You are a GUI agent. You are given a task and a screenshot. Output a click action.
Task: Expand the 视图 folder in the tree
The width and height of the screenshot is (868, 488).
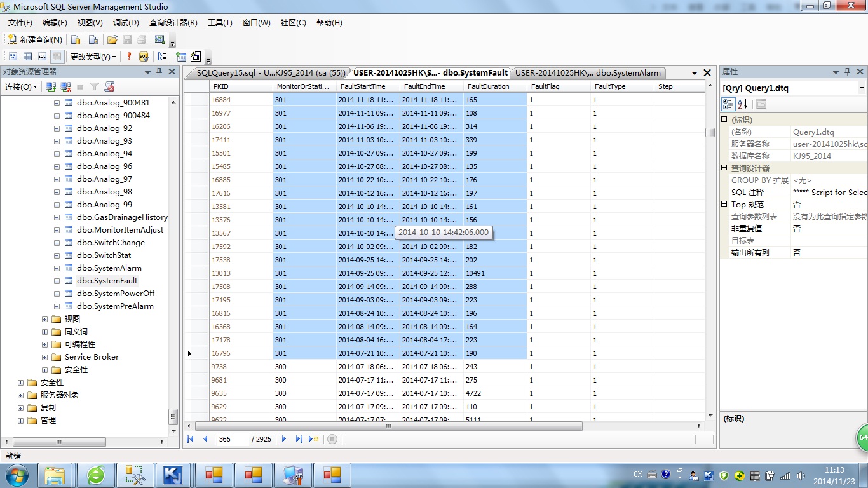coord(45,319)
